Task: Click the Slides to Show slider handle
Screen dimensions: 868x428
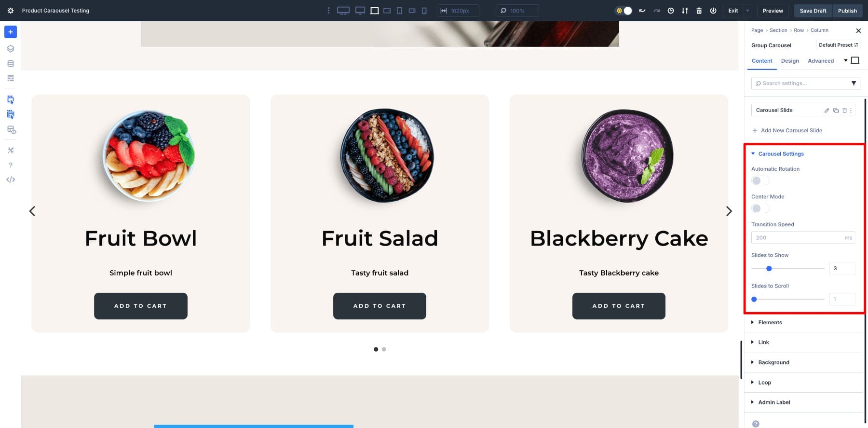Action: [x=769, y=268]
